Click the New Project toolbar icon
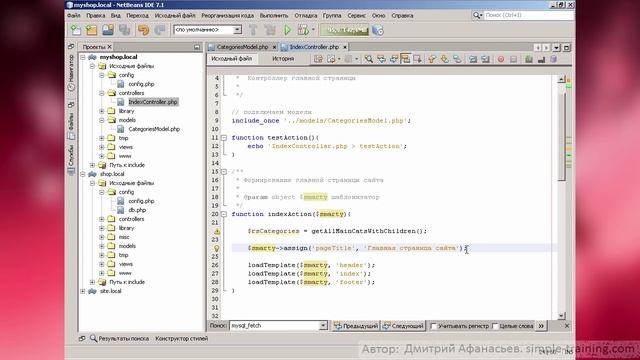 click(92, 30)
